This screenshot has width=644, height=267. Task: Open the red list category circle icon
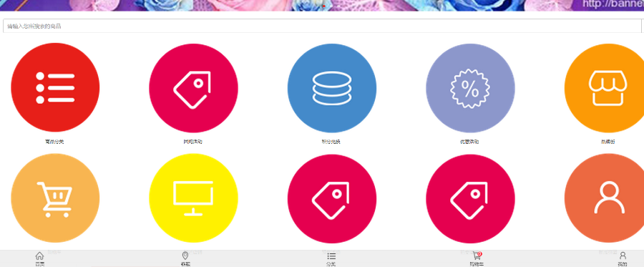(55, 87)
